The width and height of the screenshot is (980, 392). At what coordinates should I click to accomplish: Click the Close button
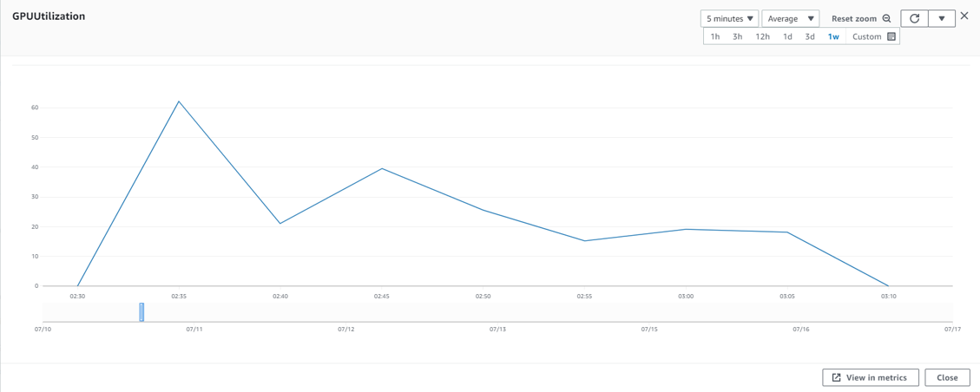coord(947,377)
